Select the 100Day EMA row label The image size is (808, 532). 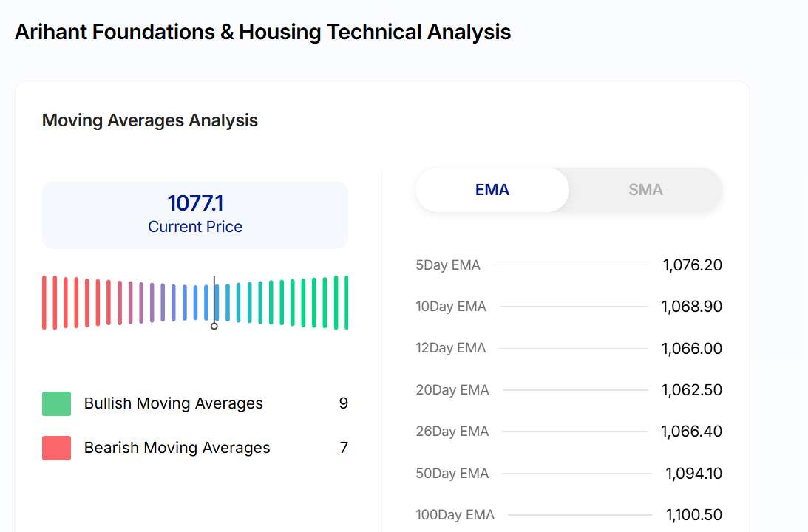(455, 515)
